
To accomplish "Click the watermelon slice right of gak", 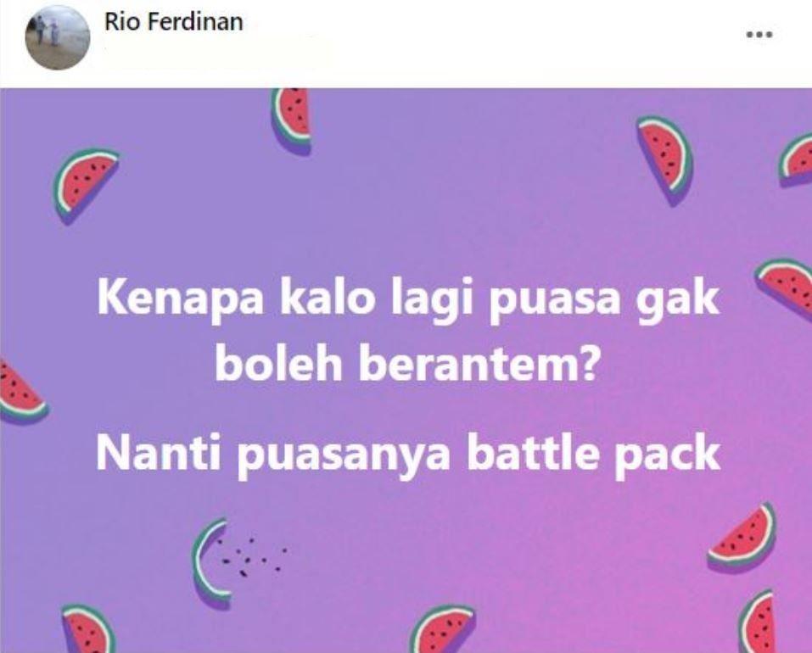I will pos(785,286).
